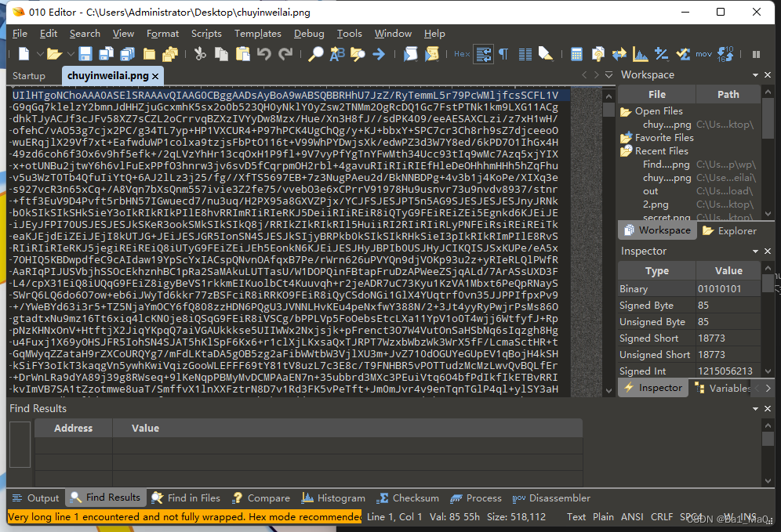
Task: Open 2.png from Recent Files
Action: [656, 204]
